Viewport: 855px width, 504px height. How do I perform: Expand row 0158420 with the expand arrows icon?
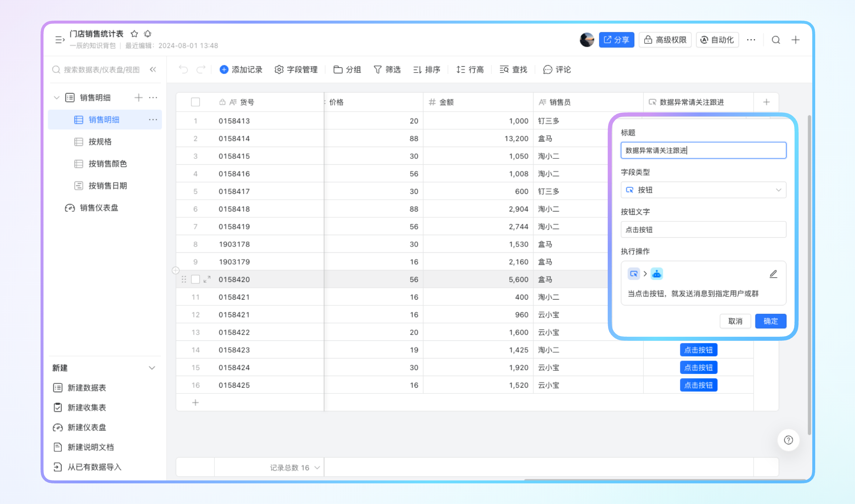pos(207,279)
